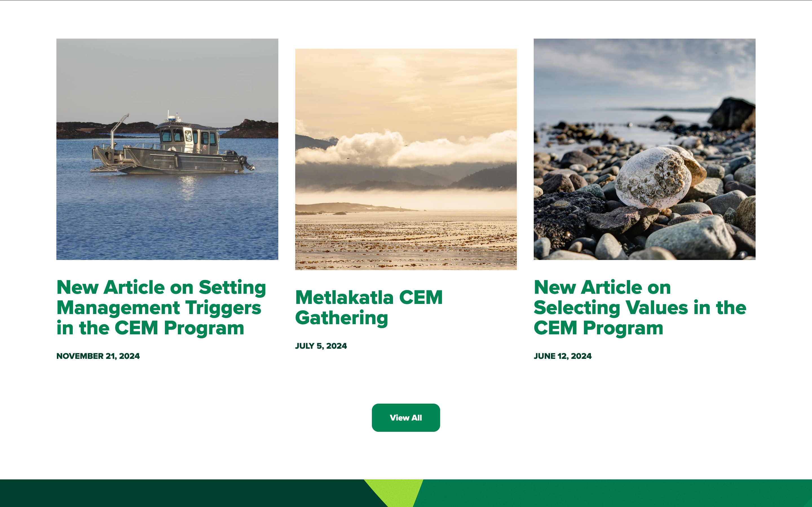Click CEM Program text in third headline

tap(598, 328)
